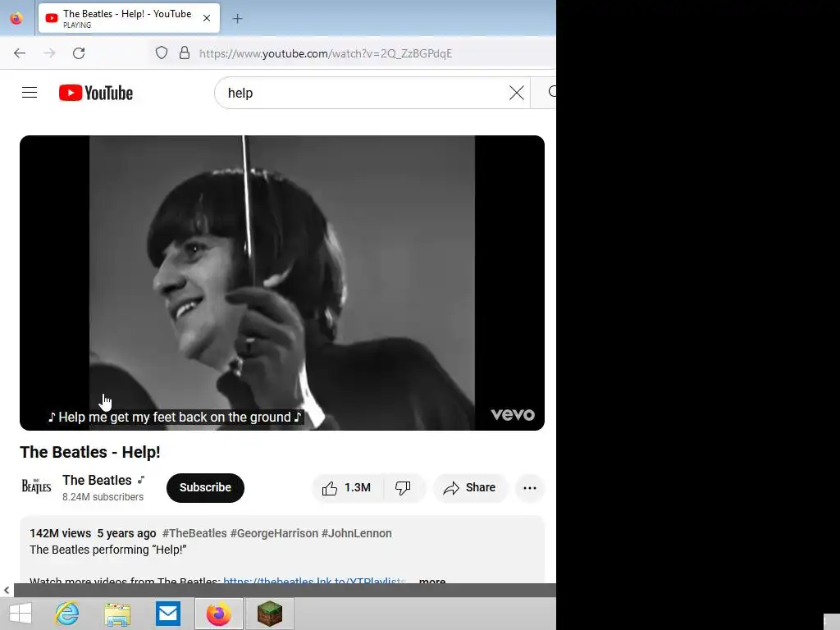Run search with magnifier button
This screenshot has width=840, height=630.
[545, 93]
